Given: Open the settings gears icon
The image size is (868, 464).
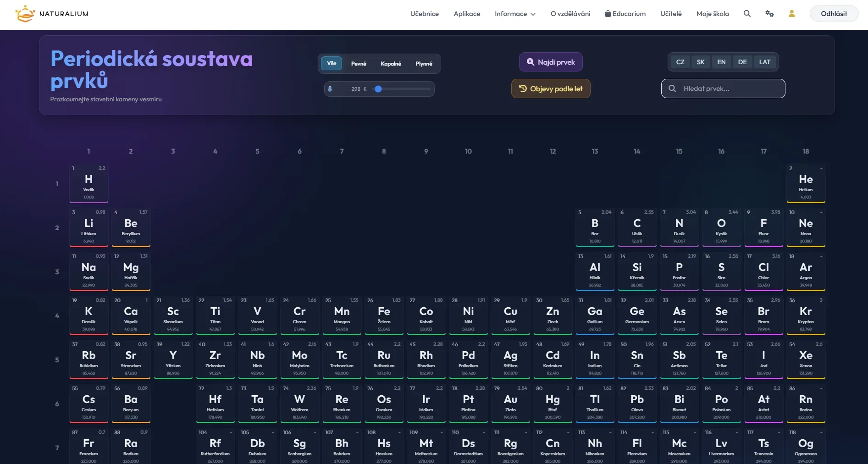Looking at the screenshot, I should (x=769, y=14).
